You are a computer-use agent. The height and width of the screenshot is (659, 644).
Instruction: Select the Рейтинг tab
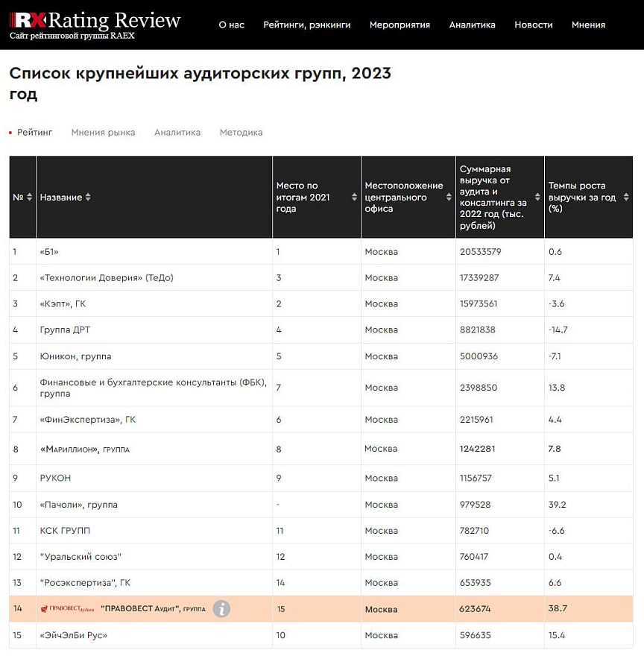pos(35,133)
